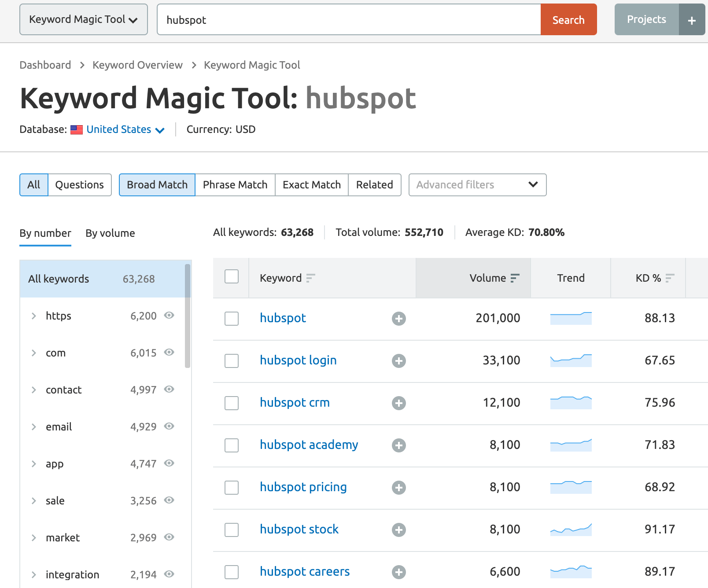
Task: Open the hubspot careers keyword link
Action: [305, 572]
